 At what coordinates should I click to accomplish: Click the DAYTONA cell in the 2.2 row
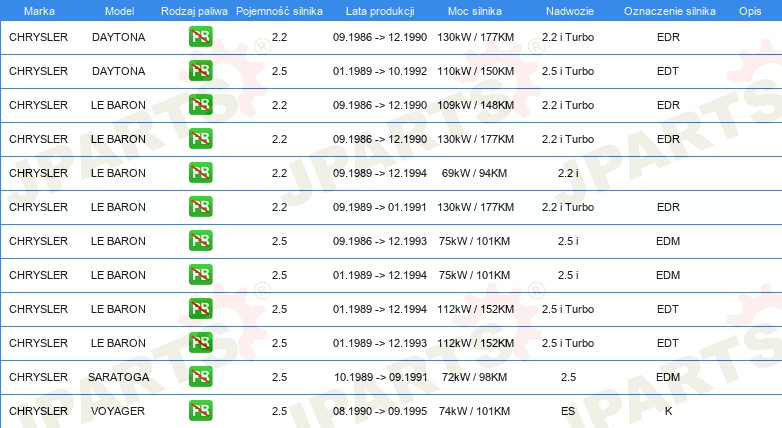(119, 37)
